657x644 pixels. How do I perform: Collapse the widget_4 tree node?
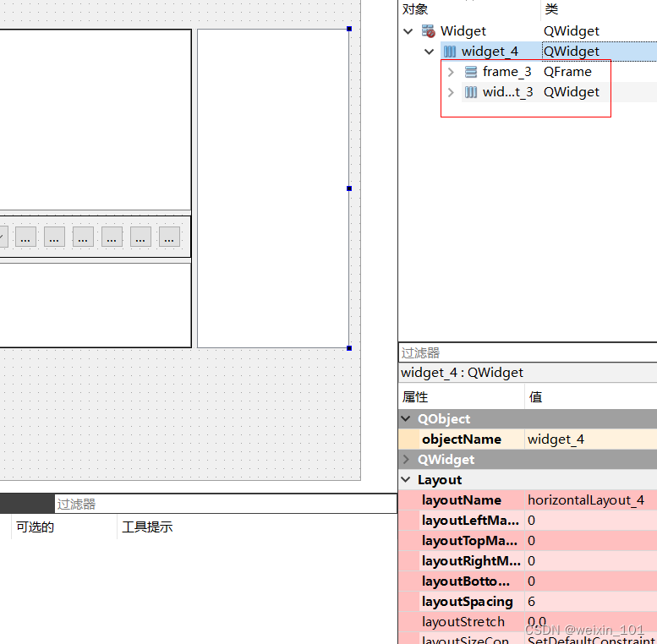429,52
